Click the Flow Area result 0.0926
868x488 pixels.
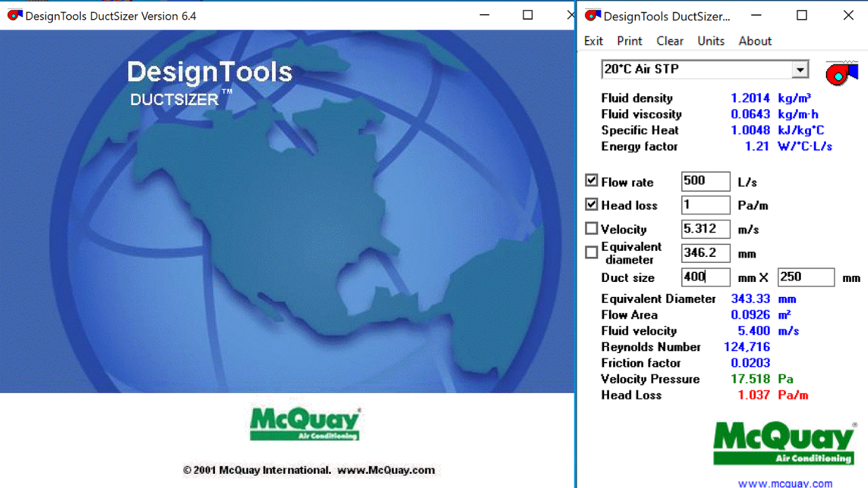click(751, 315)
